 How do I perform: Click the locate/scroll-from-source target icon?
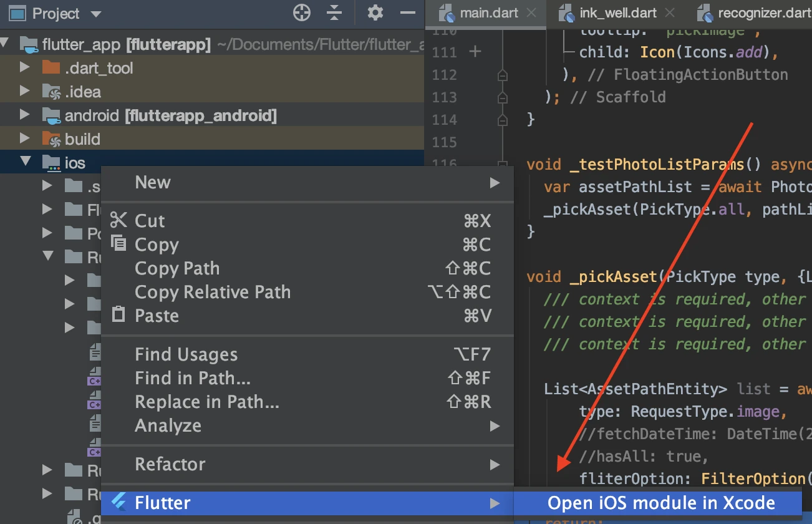[x=302, y=12]
